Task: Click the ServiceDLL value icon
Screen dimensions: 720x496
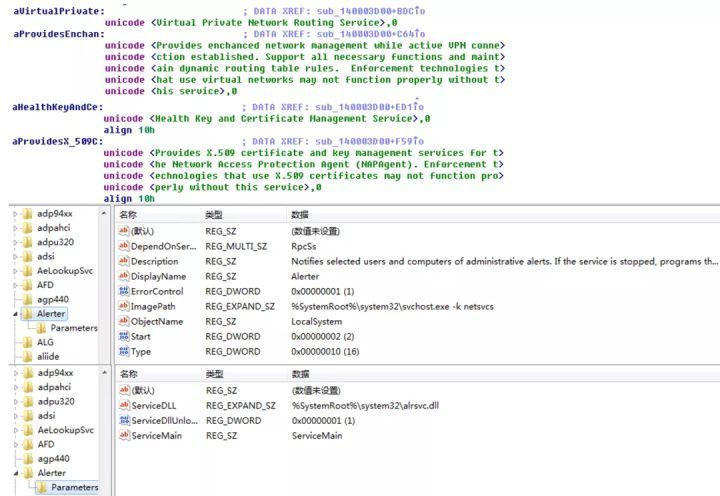Action: tap(124, 406)
